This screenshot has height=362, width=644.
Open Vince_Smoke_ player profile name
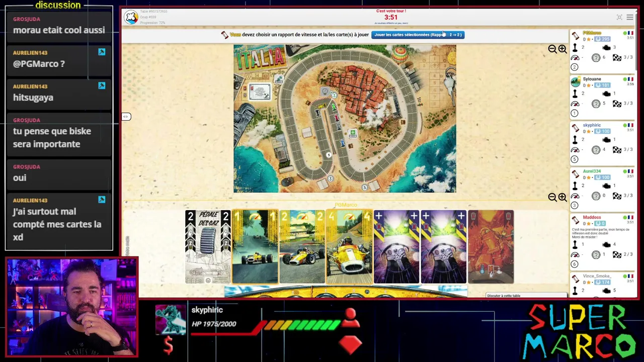597,276
